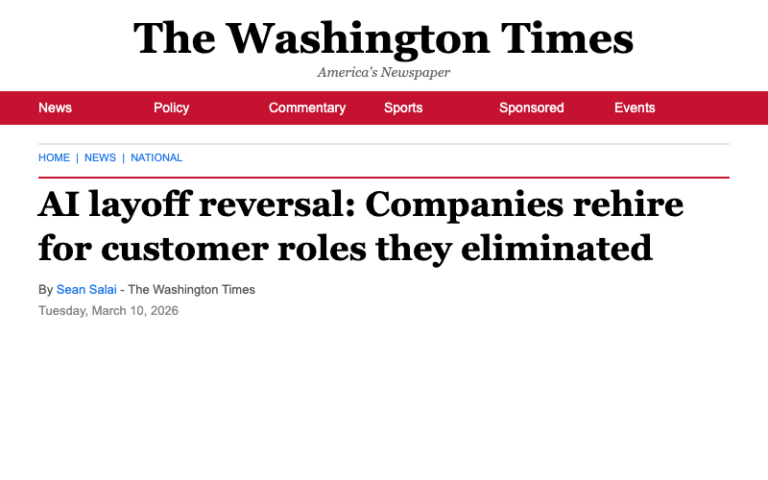Click the word "By" in the byline
The height and width of the screenshot is (480, 768).
(45, 290)
